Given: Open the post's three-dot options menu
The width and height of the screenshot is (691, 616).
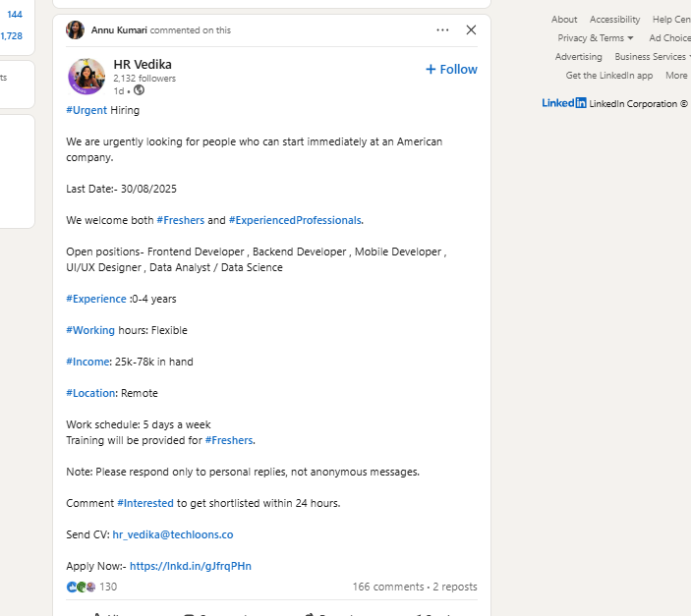Looking at the screenshot, I should [x=442, y=29].
